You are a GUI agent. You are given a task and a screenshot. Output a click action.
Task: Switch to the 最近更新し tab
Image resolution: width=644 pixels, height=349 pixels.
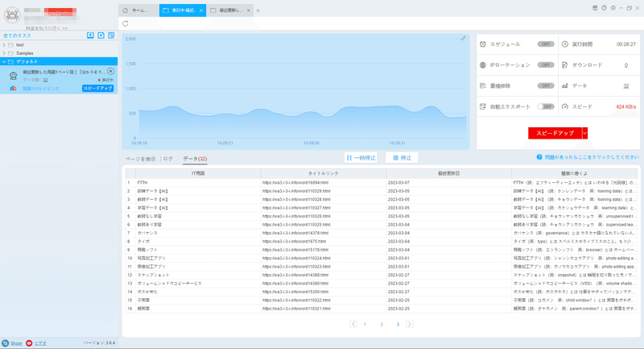point(230,10)
